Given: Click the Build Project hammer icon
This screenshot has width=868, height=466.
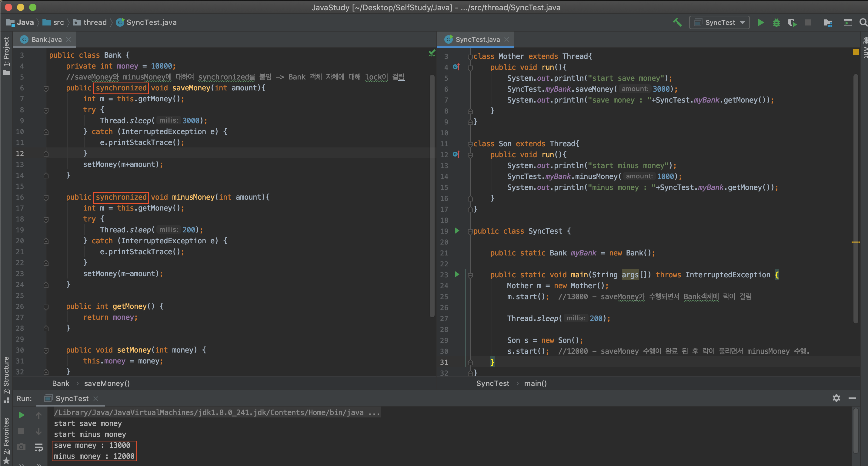Looking at the screenshot, I should (677, 22).
